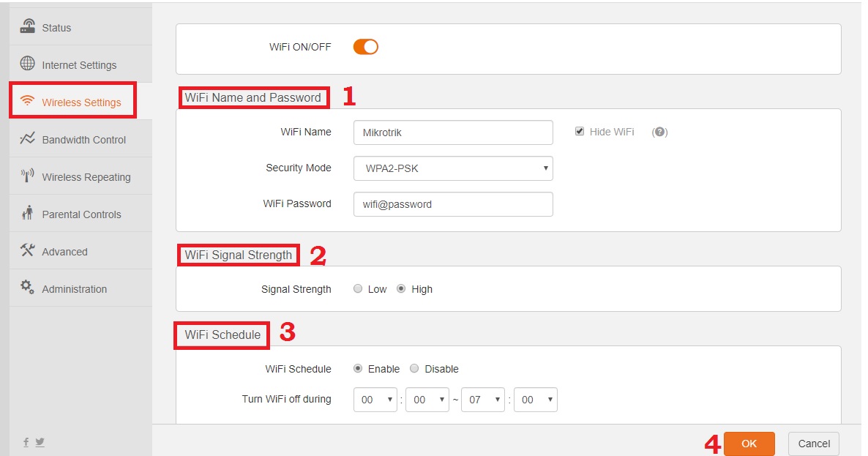868x456 pixels.
Task: Click the Hide WiFi help question mark
Action: coord(659,132)
